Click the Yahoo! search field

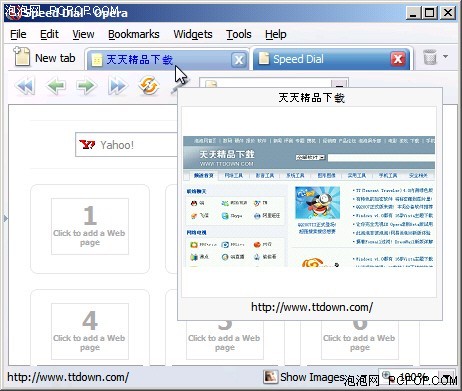click(127, 145)
